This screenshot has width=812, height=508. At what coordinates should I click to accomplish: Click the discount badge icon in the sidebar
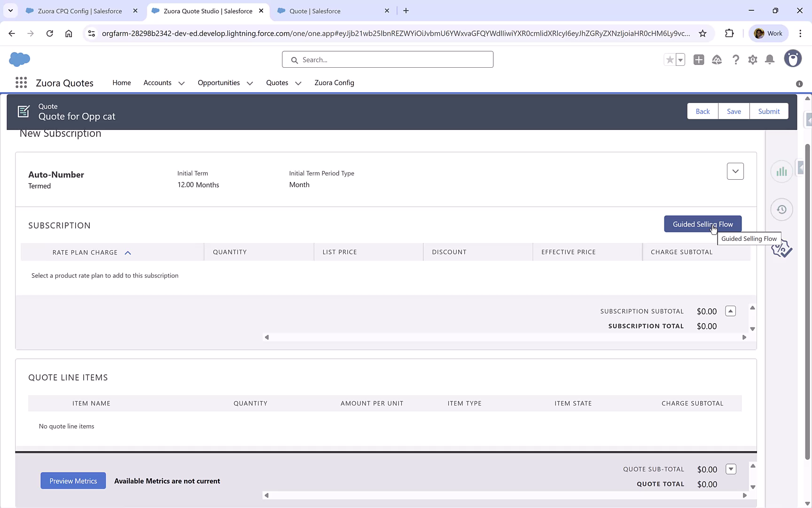782,248
